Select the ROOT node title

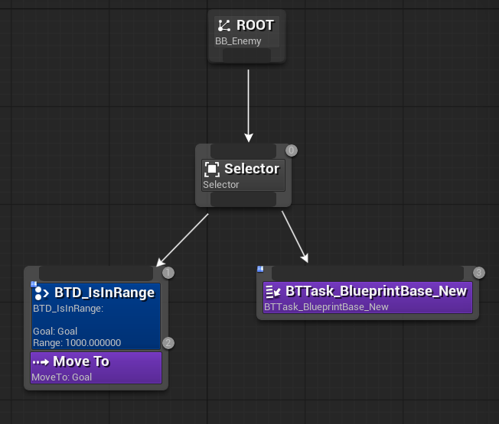(x=255, y=25)
